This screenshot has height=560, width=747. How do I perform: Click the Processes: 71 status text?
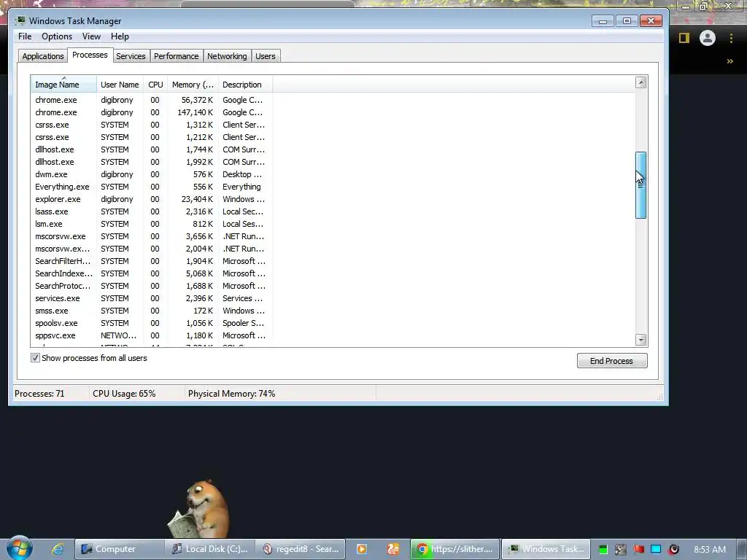(39, 394)
